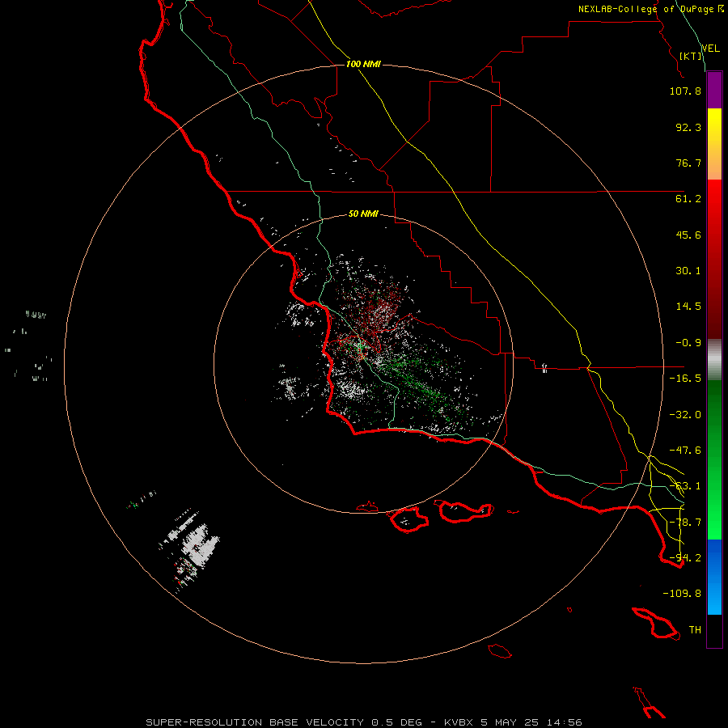Click the KVBX station identifier
The image size is (728, 728).
coord(460,722)
